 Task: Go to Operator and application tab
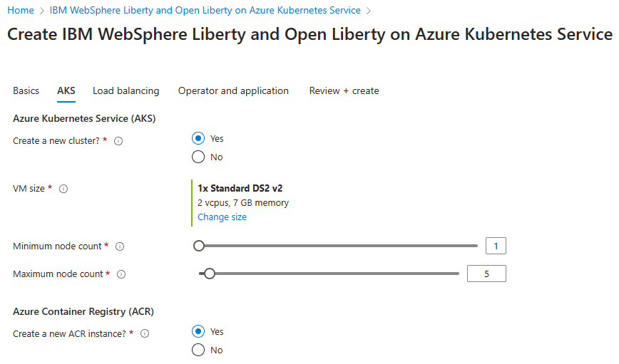(x=233, y=91)
